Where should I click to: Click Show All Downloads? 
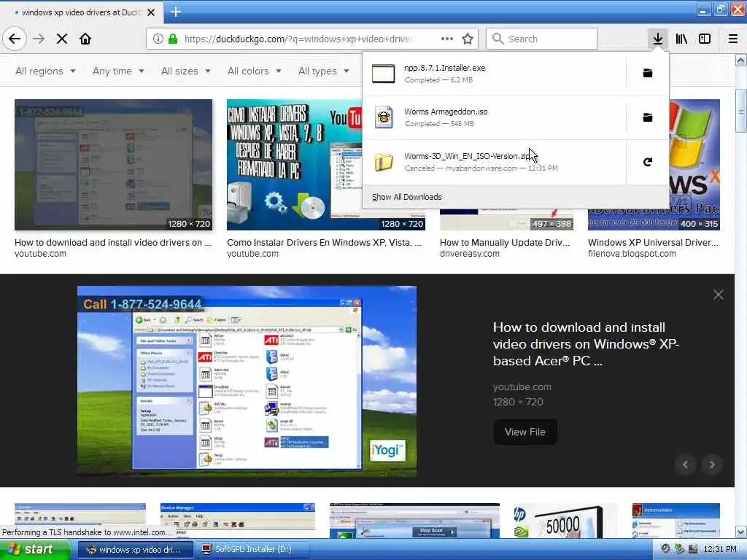point(407,197)
